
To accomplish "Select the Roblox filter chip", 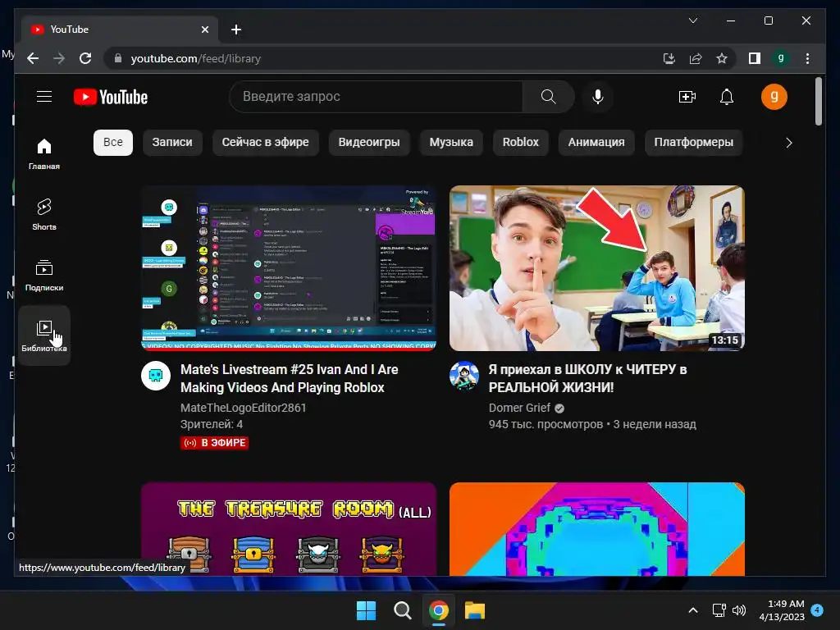I will pyautogui.click(x=520, y=143).
